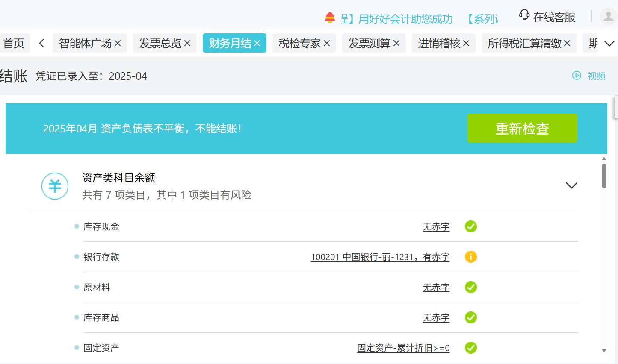Click the check status icon on 原材料 row
The height and width of the screenshot is (364, 618).
pos(470,287)
